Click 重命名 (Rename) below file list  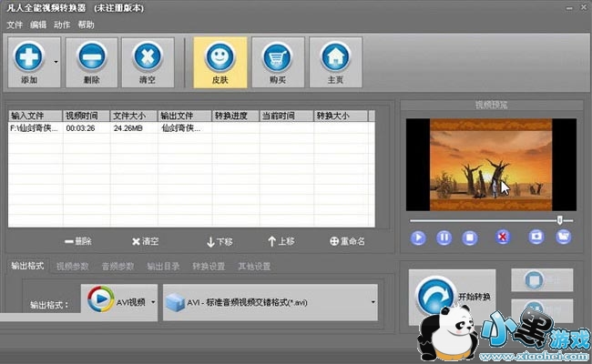[x=347, y=241]
